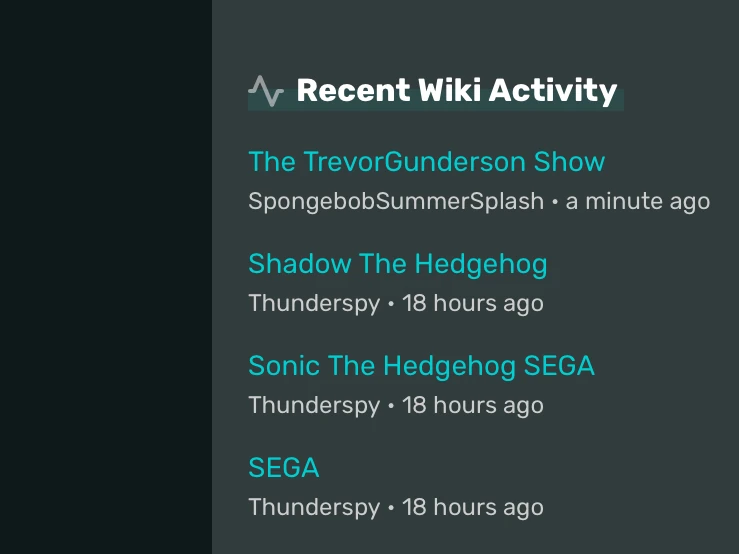Click Thunderspy under Sonic The Hedgehog SEGA

coord(314,405)
